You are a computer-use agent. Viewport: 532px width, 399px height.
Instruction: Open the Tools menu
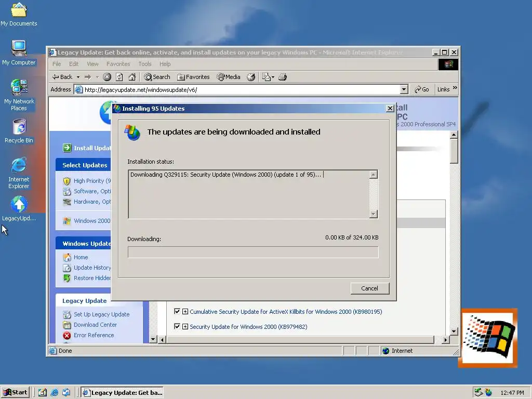tap(145, 64)
